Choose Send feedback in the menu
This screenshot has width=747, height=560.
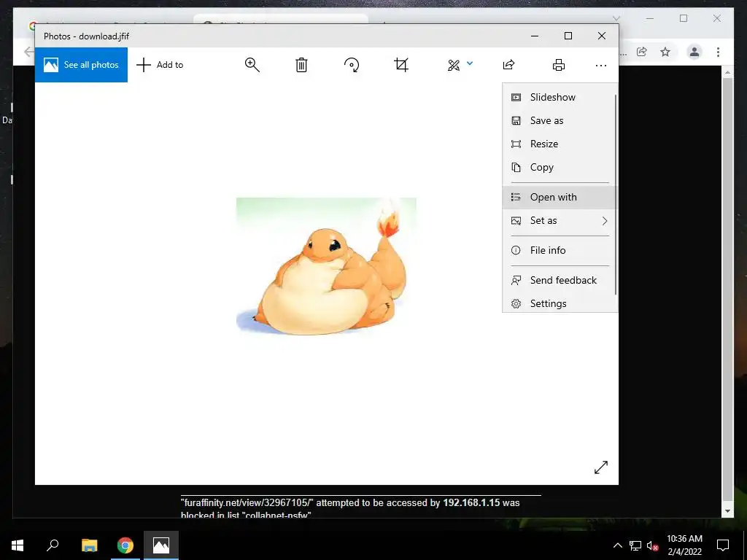coord(560,280)
